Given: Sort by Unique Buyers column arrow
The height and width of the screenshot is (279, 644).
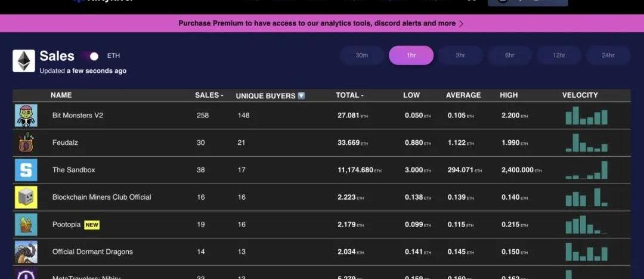Looking at the screenshot, I should [x=301, y=95].
